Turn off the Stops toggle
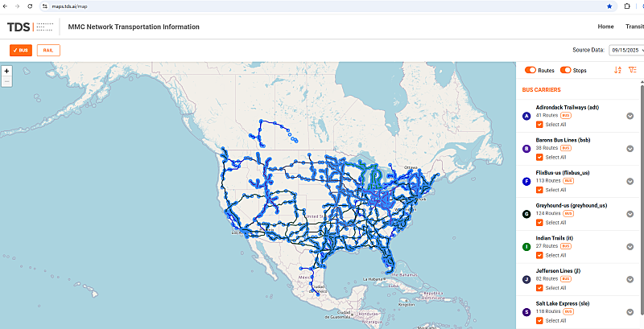This screenshot has width=644, height=329. 566,70
